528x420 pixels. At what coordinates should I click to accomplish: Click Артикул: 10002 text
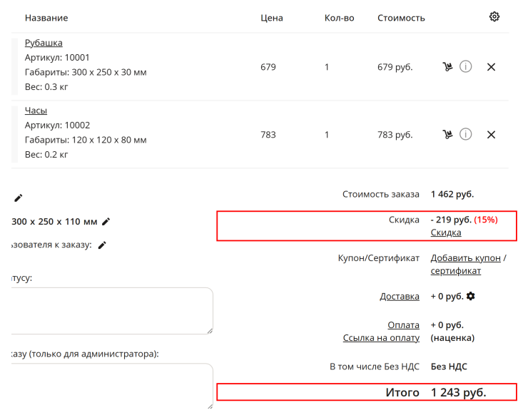coord(57,126)
